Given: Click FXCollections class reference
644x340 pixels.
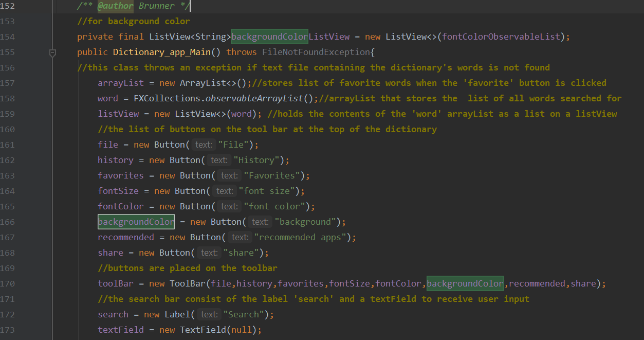Looking at the screenshot, I should [167, 98].
